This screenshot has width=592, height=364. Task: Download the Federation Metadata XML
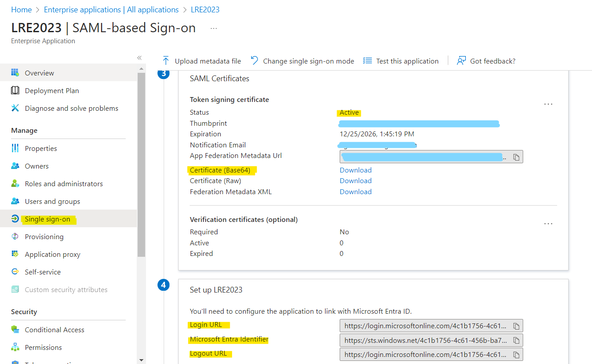pos(356,192)
